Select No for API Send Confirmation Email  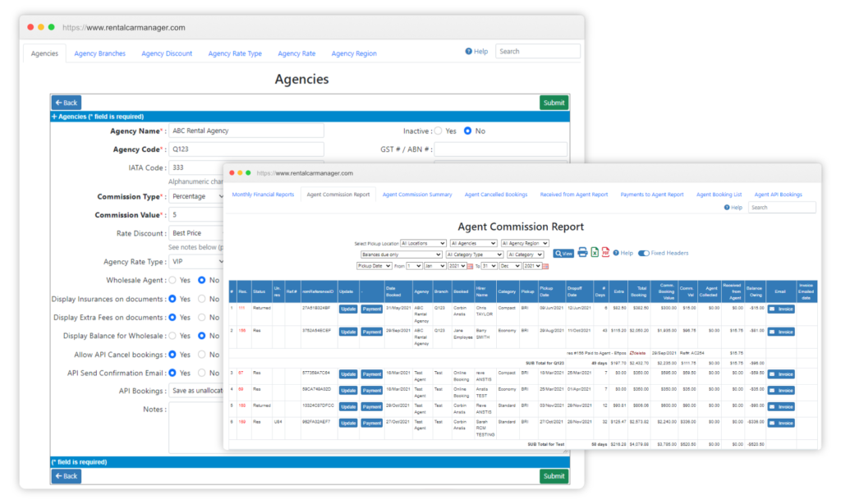[202, 373]
